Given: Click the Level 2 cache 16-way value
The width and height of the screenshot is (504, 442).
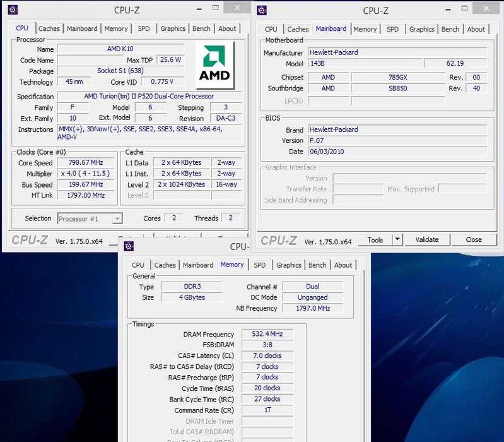Looking at the screenshot, I should (x=226, y=184).
